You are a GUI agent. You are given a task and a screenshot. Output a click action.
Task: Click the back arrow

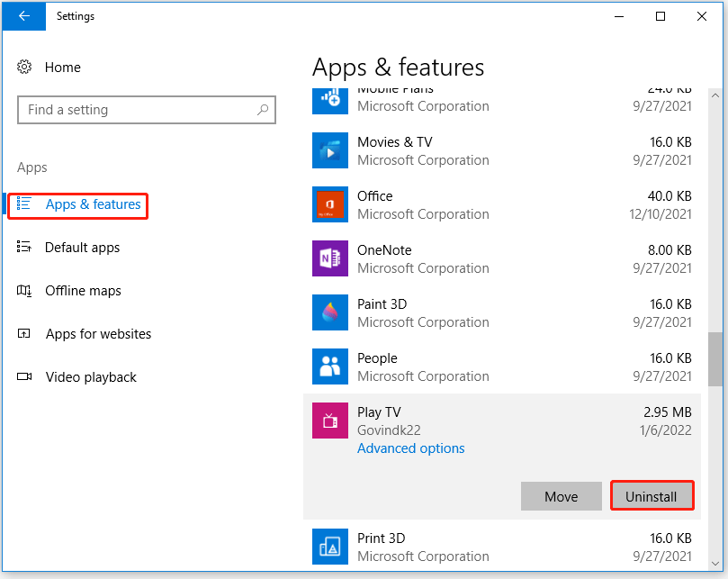point(23,16)
